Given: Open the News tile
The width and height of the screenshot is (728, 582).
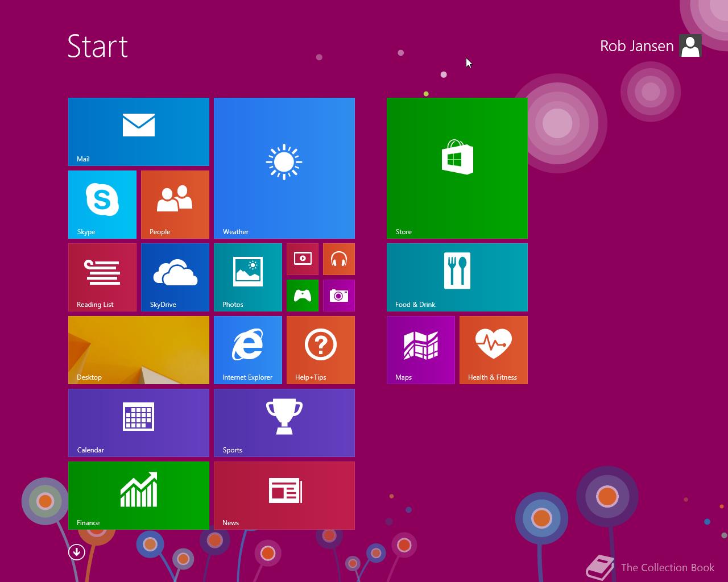Looking at the screenshot, I should [x=284, y=496].
